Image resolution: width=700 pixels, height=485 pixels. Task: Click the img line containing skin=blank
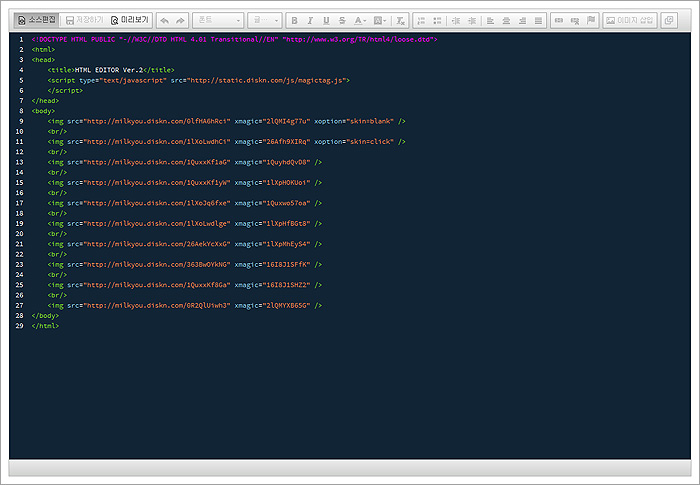(x=226, y=121)
